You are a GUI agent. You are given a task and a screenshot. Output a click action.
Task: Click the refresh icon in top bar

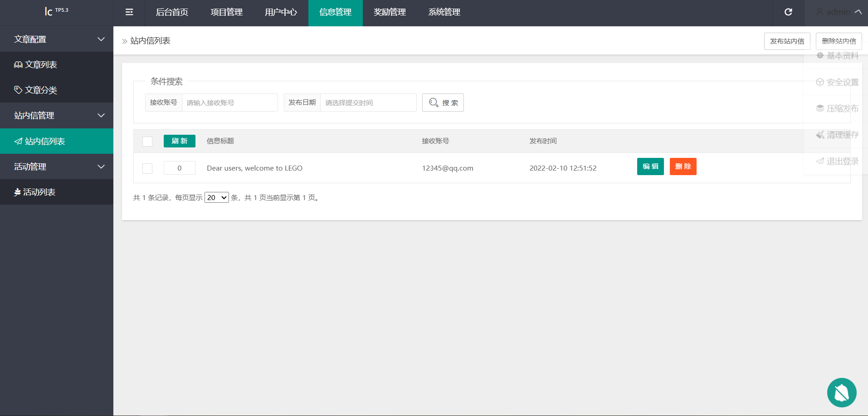click(x=788, y=12)
